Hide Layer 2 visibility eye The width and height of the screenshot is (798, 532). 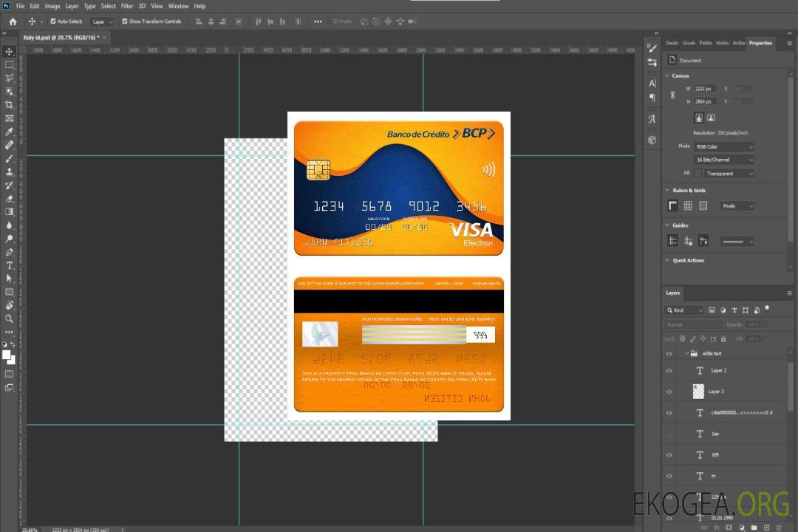click(x=669, y=371)
